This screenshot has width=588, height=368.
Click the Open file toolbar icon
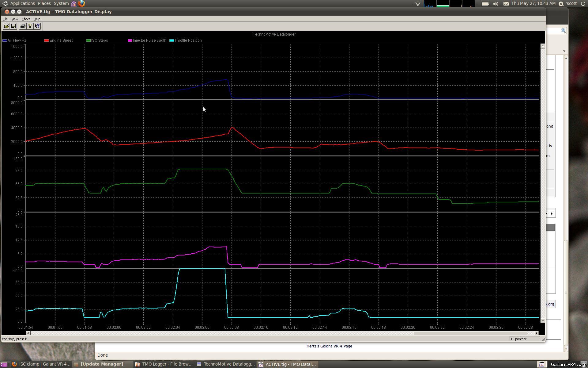(x=6, y=26)
